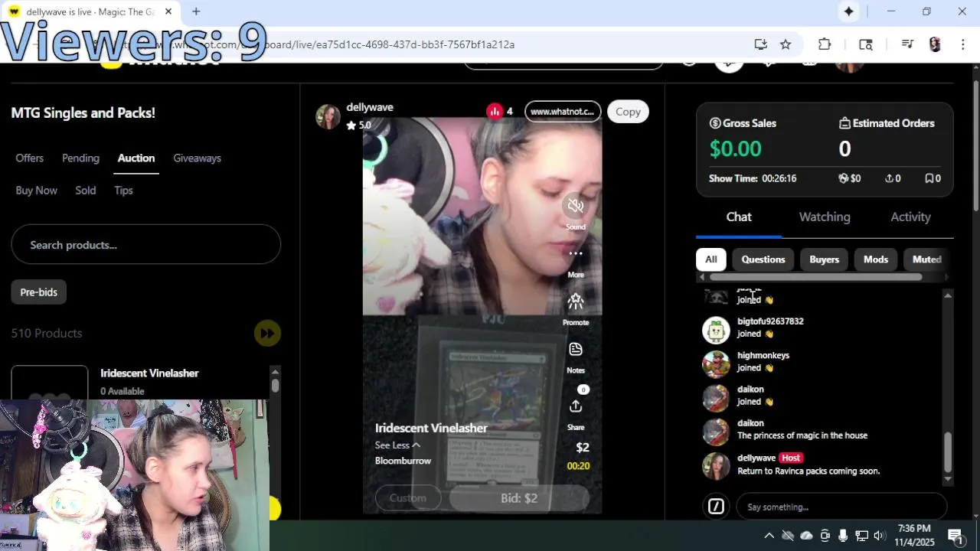Open the Giveaways tab
The height and width of the screenshot is (551, 980).
[197, 158]
